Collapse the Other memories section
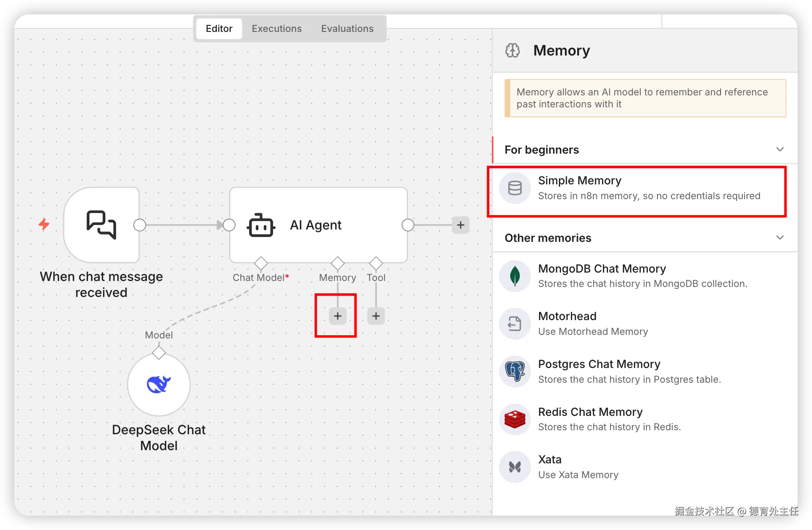The image size is (812, 530). click(780, 237)
